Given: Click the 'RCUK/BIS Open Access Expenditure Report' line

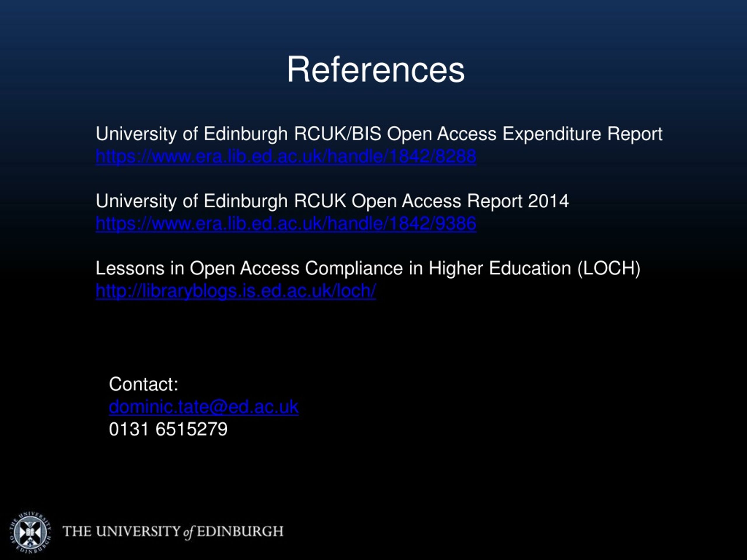Looking at the screenshot, I should coord(379,134).
